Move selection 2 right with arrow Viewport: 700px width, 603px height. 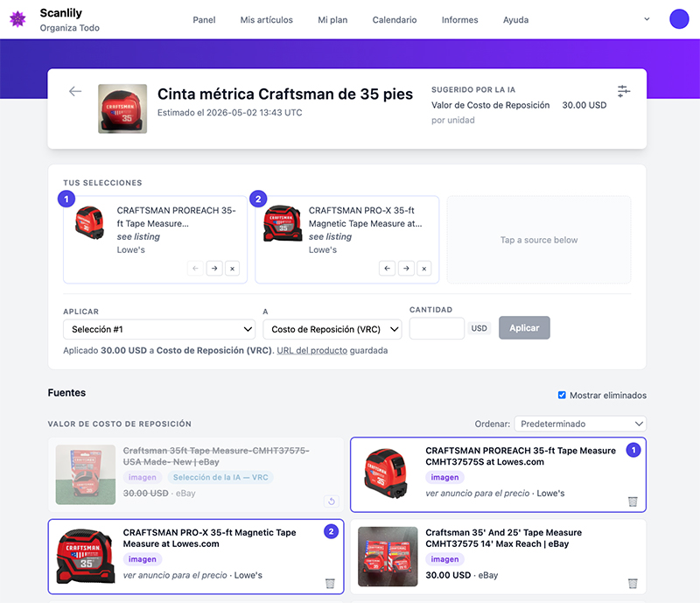[x=406, y=269]
